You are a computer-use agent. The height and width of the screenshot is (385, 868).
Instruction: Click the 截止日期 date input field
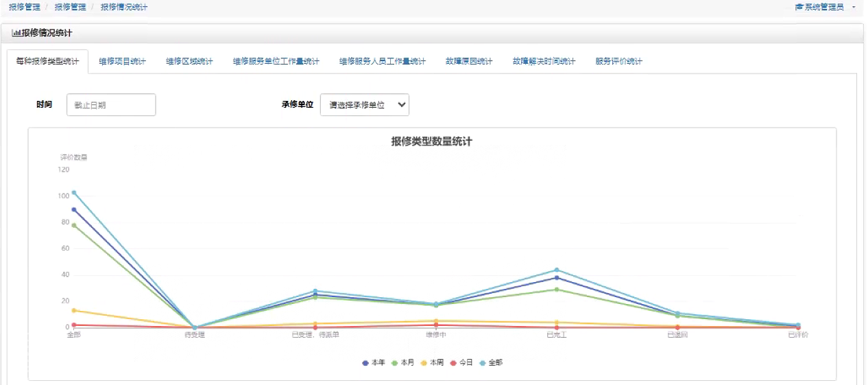click(x=111, y=105)
